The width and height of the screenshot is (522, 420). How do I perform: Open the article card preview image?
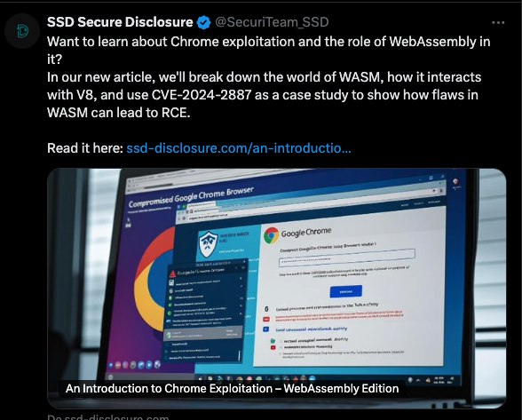(277, 288)
